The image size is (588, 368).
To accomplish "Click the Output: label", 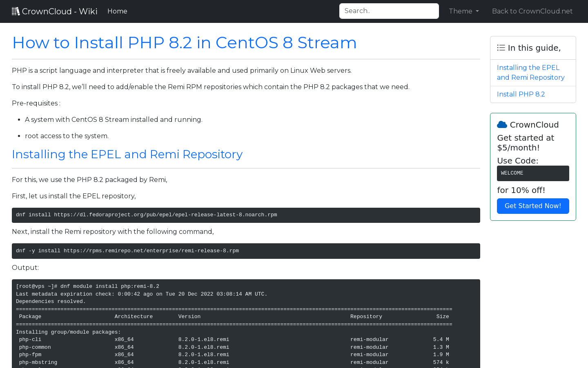I will (25, 267).
